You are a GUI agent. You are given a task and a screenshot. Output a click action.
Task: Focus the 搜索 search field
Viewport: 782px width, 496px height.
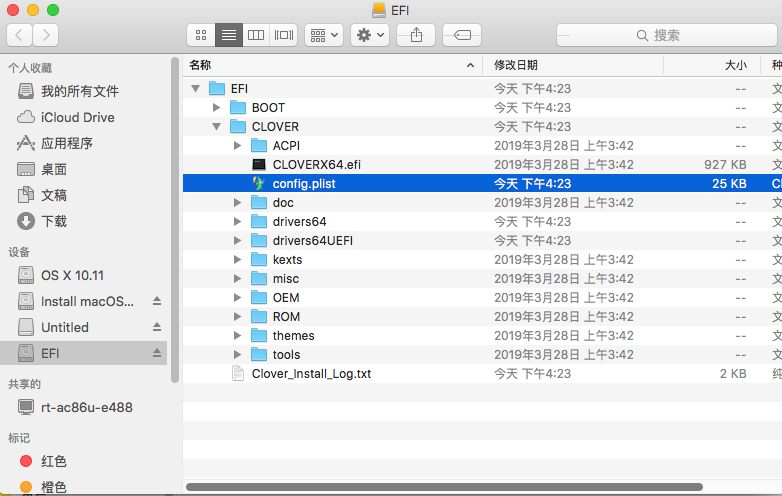tap(667, 35)
